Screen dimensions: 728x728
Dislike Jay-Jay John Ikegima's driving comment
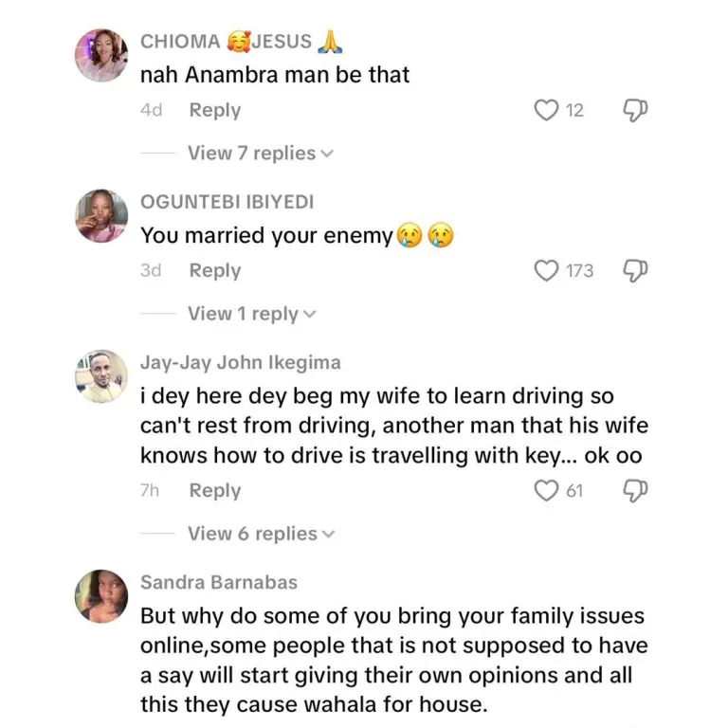pos(634,491)
